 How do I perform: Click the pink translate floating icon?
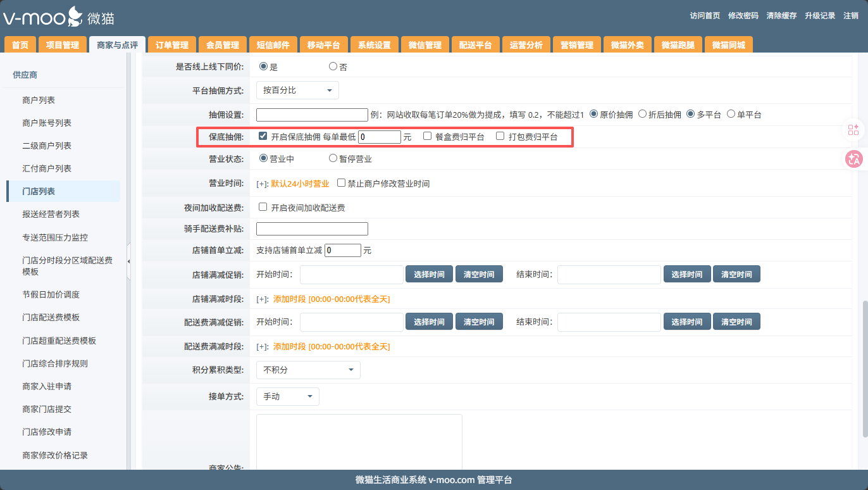[x=853, y=159]
